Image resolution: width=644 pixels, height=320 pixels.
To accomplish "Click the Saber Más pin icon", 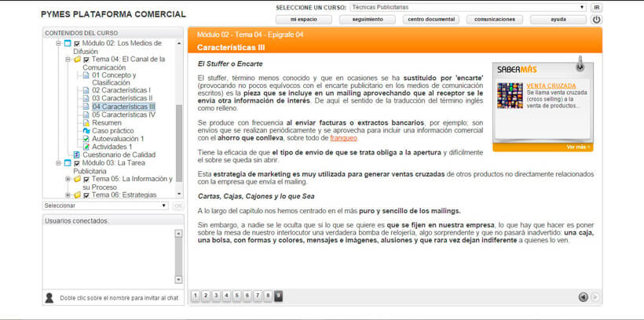I will coord(580,64).
